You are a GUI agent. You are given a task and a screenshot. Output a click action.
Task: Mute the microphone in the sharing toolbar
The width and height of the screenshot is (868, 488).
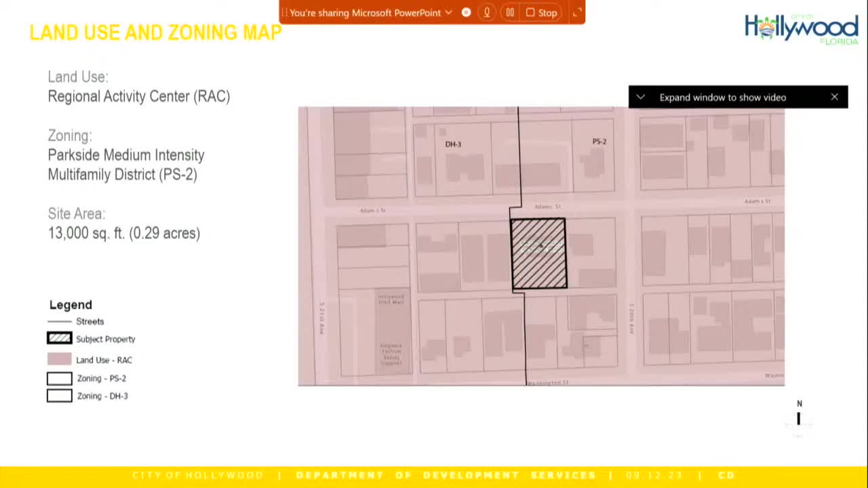pyautogui.click(x=487, y=12)
